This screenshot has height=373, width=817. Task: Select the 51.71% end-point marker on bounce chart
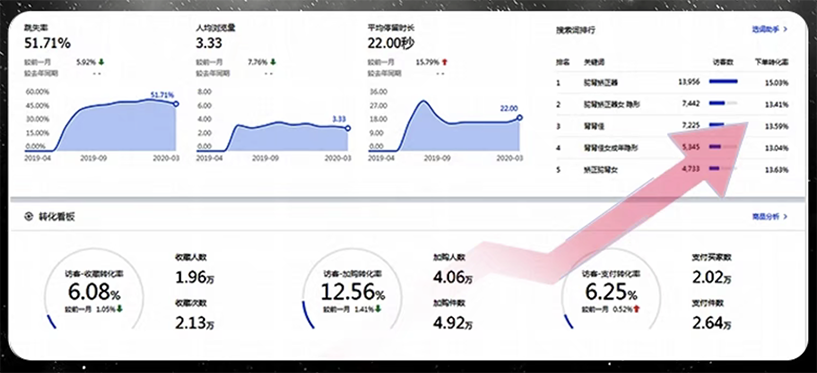click(176, 104)
